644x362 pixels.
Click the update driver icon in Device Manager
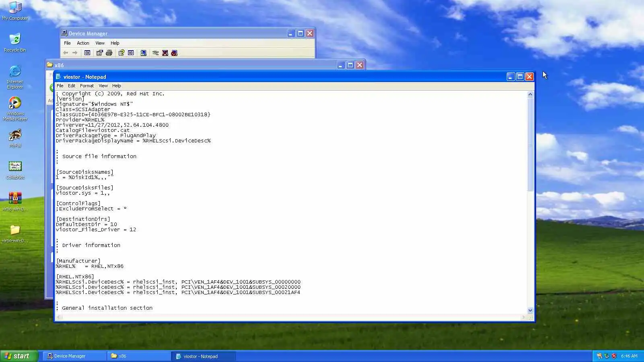155,53
